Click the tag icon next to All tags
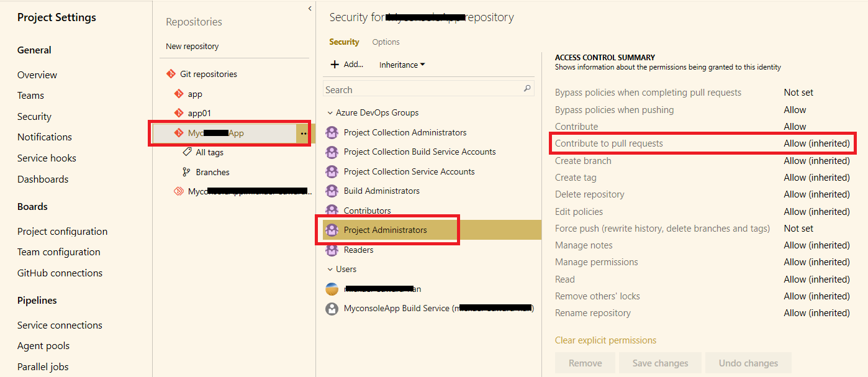Viewport: 868px width, 377px height. point(187,152)
